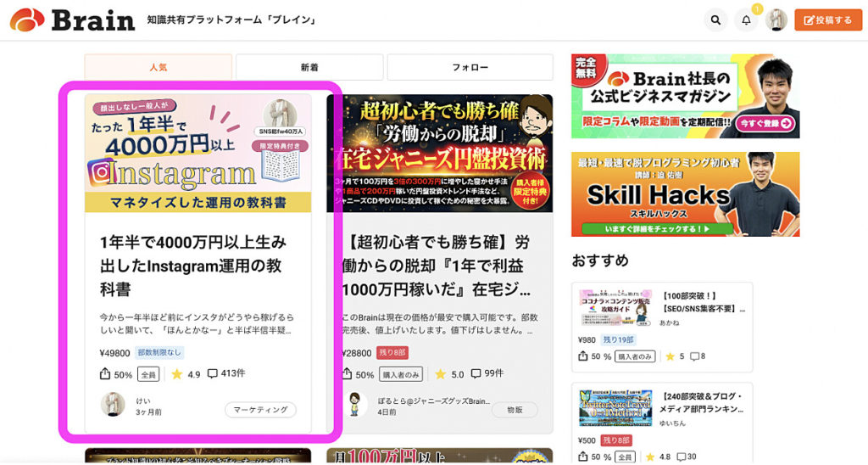Click the 全員 label on Instagram card
This screenshot has width=868, height=465.
pos(147,375)
